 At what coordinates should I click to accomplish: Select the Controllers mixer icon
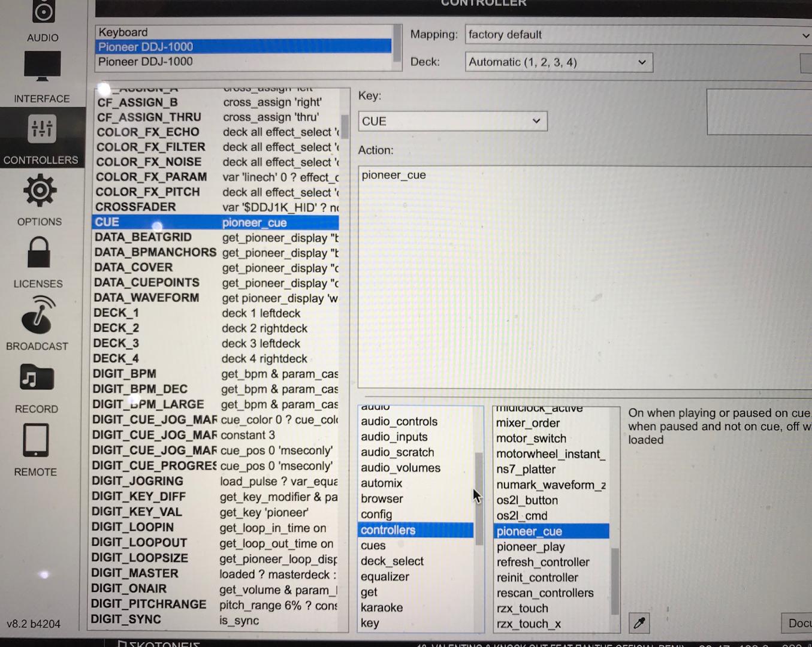[x=41, y=129]
